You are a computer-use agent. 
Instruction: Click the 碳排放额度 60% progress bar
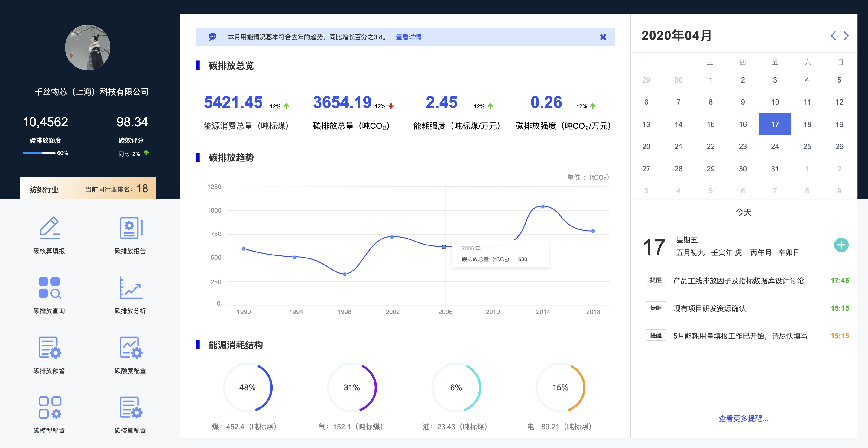tap(39, 153)
